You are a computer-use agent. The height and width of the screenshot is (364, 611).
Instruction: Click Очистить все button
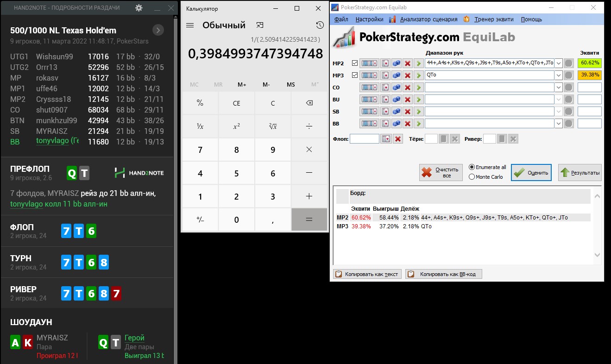[x=441, y=173]
